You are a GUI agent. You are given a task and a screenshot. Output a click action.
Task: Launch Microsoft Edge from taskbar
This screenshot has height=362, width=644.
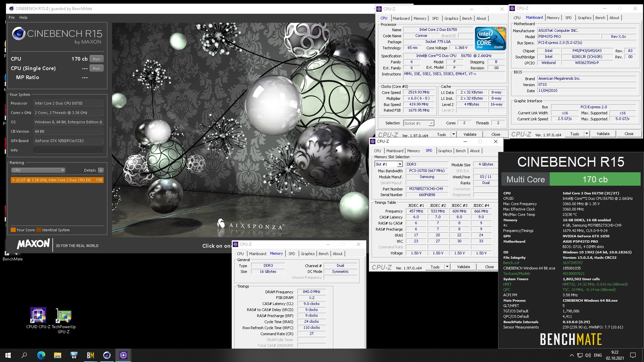pos(41,355)
